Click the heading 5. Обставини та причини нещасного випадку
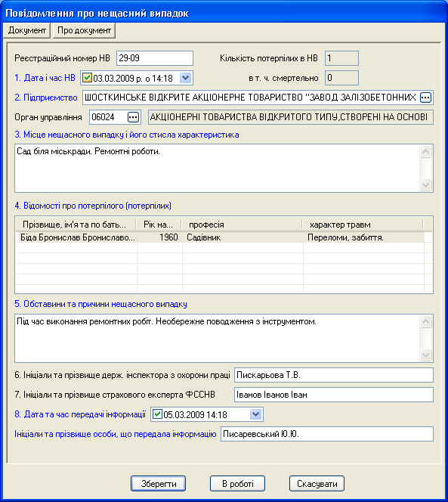The image size is (448, 502). 100,304
